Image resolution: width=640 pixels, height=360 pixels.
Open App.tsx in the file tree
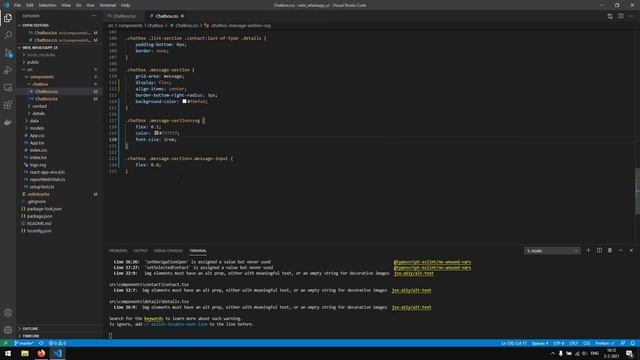(37, 143)
